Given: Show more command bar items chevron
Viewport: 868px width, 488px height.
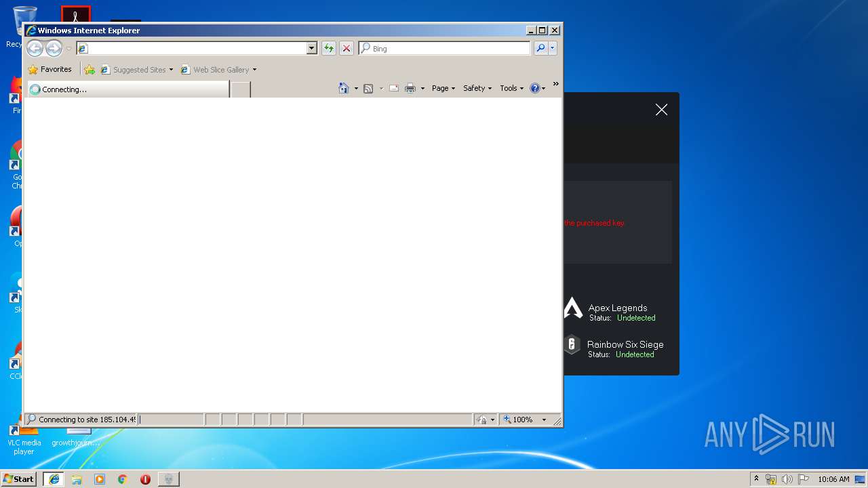Looking at the screenshot, I should pos(555,84).
